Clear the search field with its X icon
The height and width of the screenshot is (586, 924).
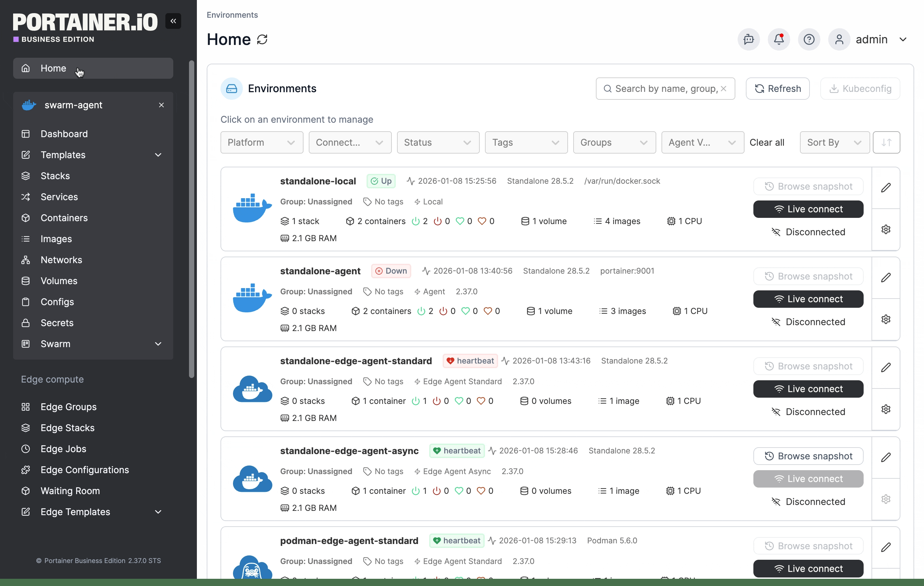tap(723, 89)
